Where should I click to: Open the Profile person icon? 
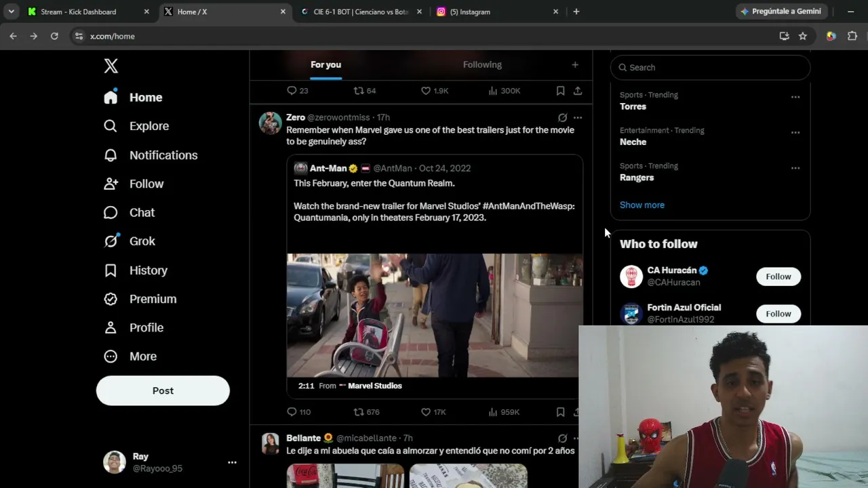click(x=111, y=327)
